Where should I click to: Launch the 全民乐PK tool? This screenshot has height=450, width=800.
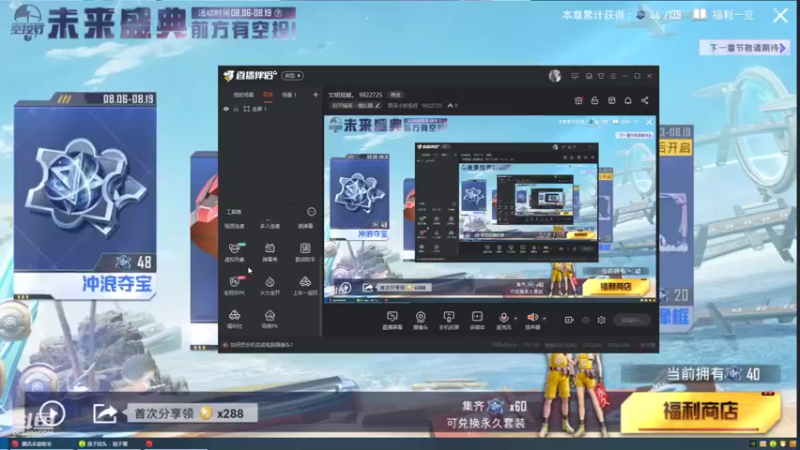235,285
